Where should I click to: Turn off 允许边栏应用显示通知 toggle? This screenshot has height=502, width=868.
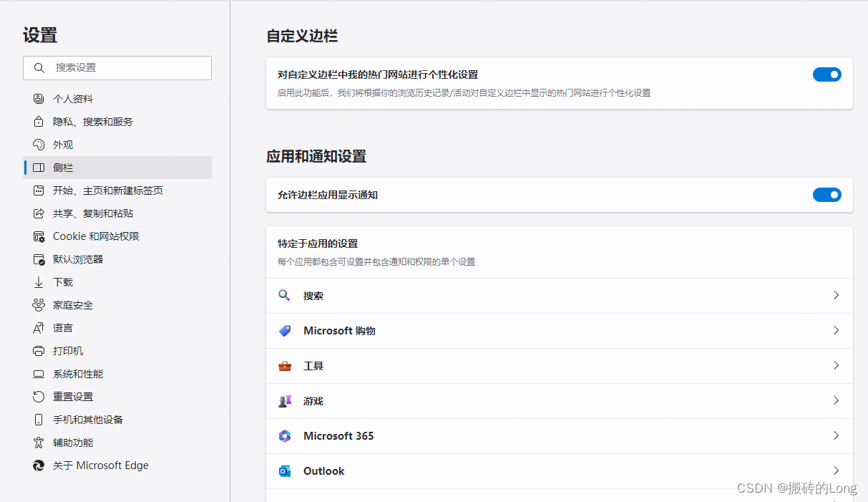[827, 194]
